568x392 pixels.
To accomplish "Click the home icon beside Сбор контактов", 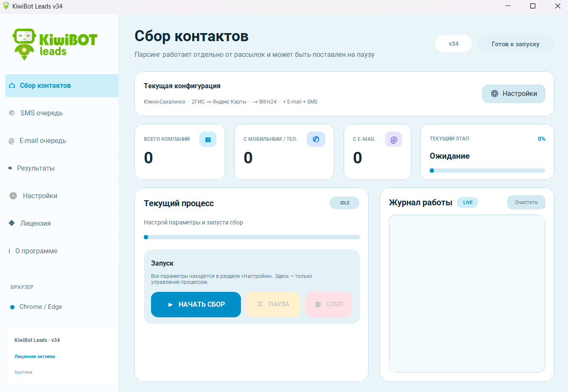I will pyautogui.click(x=12, y=85).
